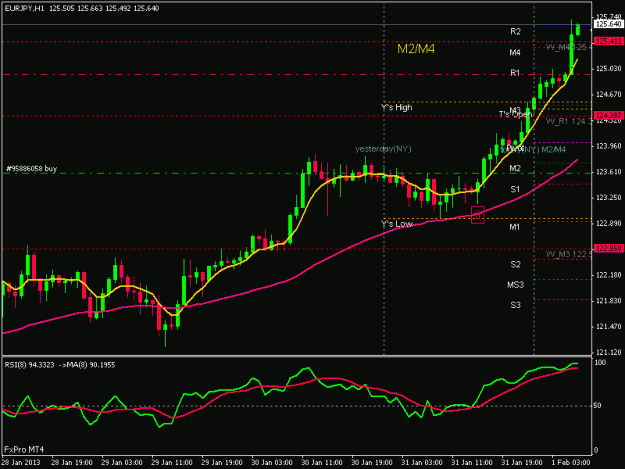
Task: Click the 123.610 price scale value
Action: pos(609,172)
